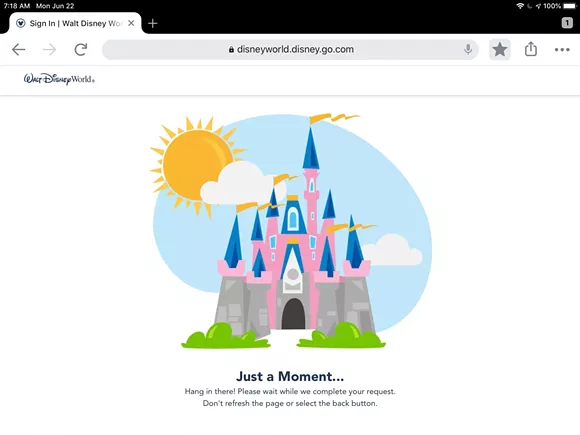Click the Just a Moment heading
This screenshot has height=435, width=580.
tap(290, 376)
